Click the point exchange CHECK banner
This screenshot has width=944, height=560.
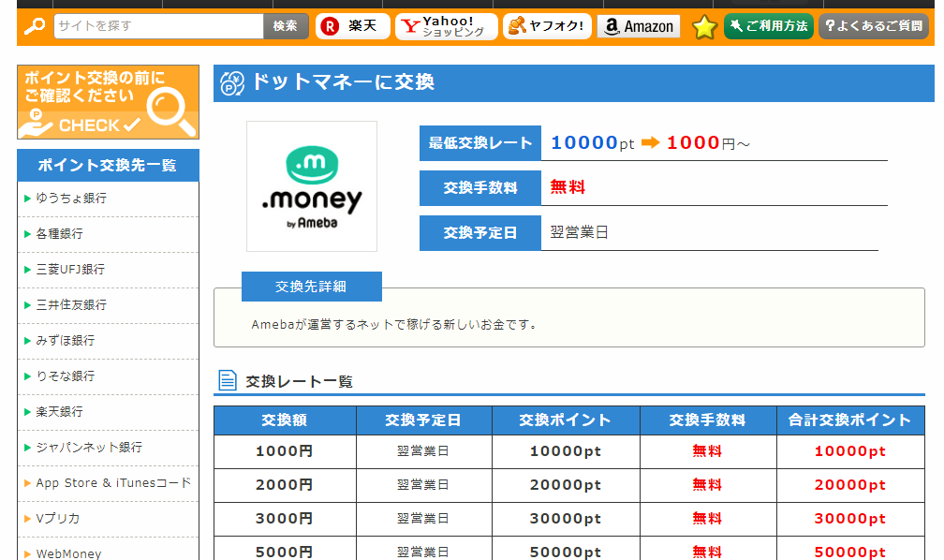click(x=108, y=102)
